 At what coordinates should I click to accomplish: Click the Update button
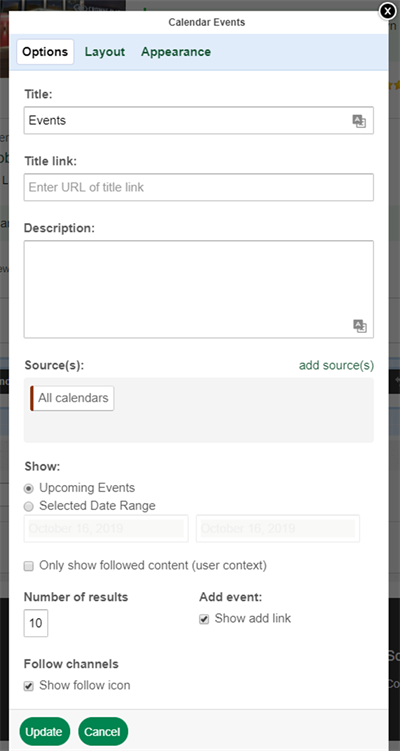45,731
